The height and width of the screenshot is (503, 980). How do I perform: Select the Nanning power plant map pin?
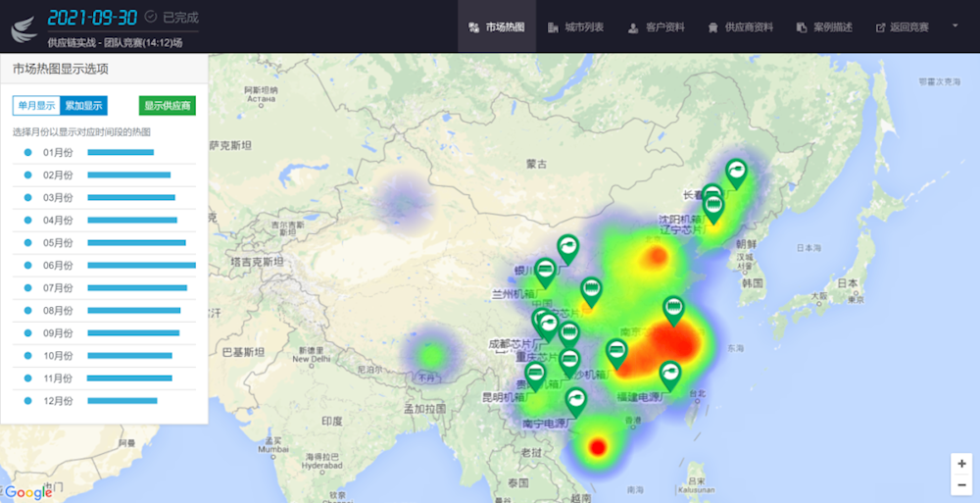[x=576, y=398]
